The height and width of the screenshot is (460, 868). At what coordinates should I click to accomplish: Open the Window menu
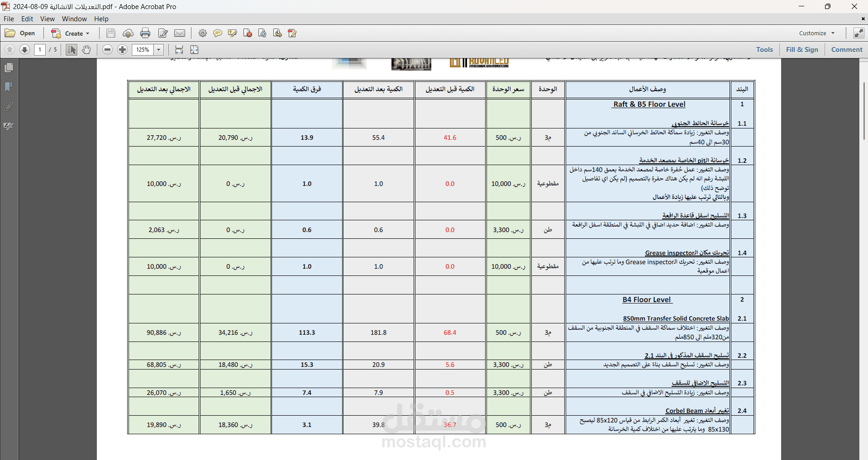pos(74,19)
